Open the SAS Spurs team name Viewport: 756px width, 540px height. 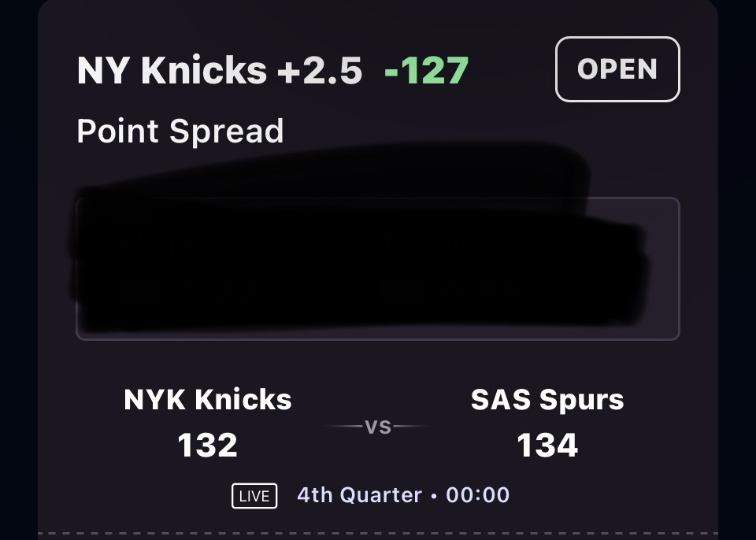point(547,400)
